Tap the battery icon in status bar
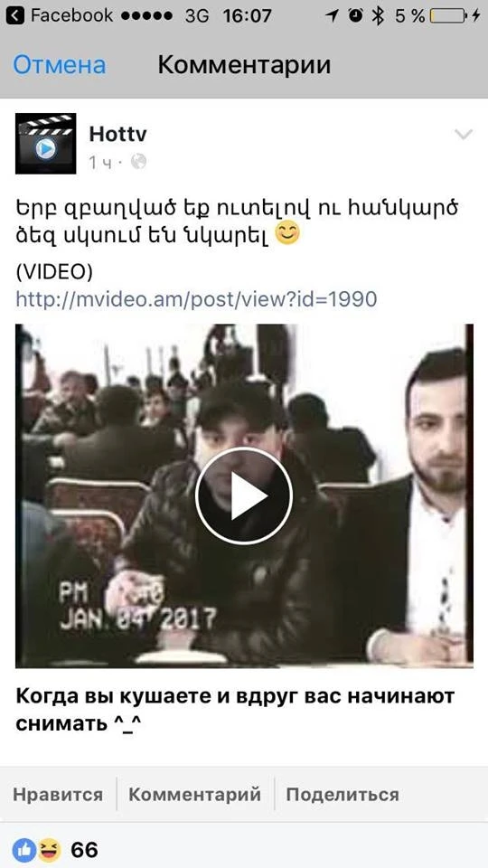488x868 pixels. pos(447,16)
